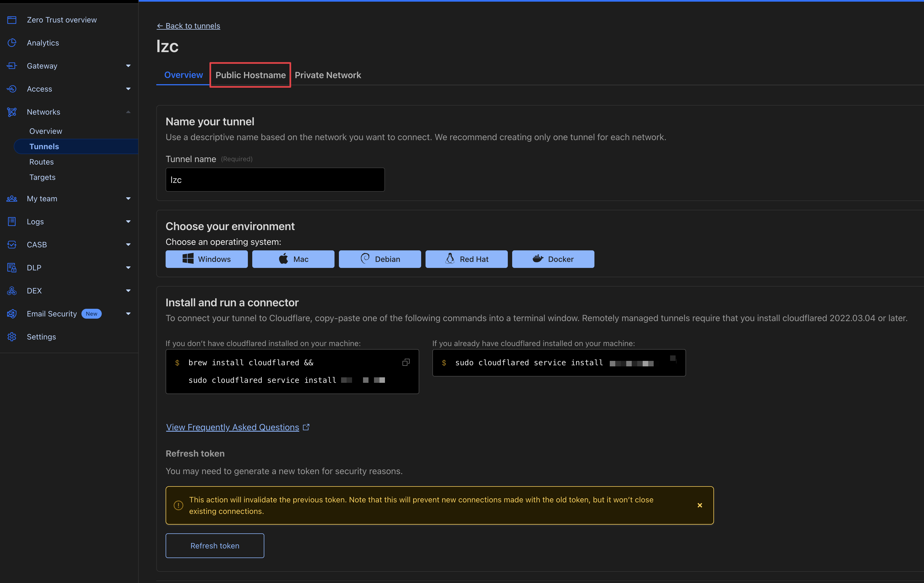Click the Gateway sidebar icon

coord(12,66)
